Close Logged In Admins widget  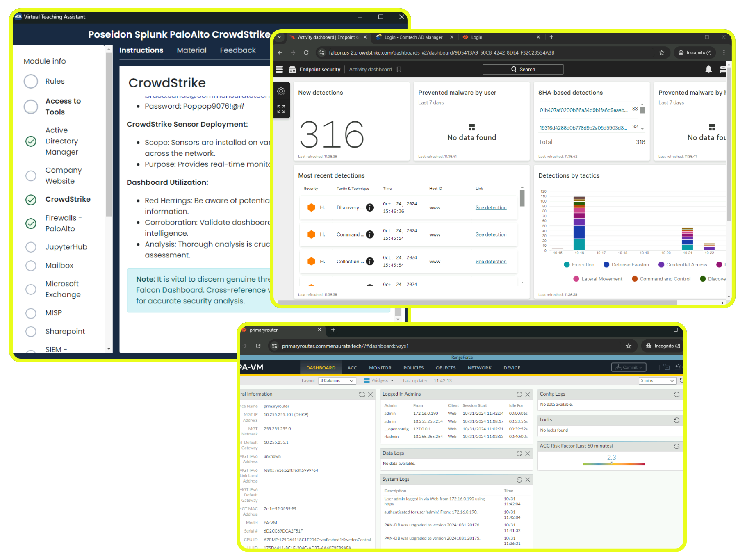tap(528, 394)
